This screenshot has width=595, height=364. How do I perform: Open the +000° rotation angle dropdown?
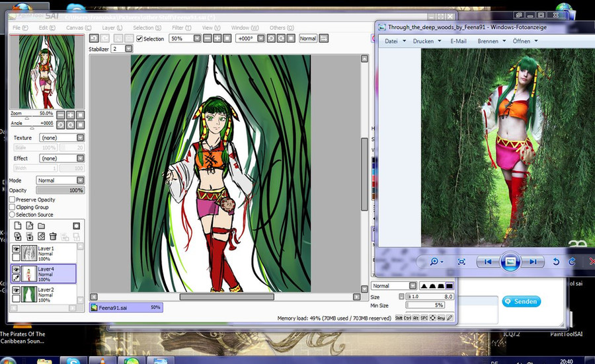[x=260, y=38]
